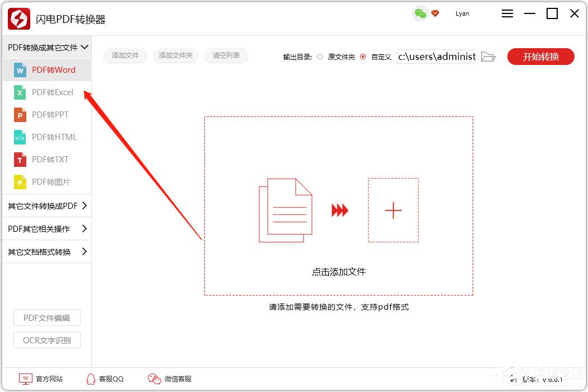Select the PDF转PPT sidebar icon
The height and width of the screenshot is (392, 588).
click(x=20, y=115)
